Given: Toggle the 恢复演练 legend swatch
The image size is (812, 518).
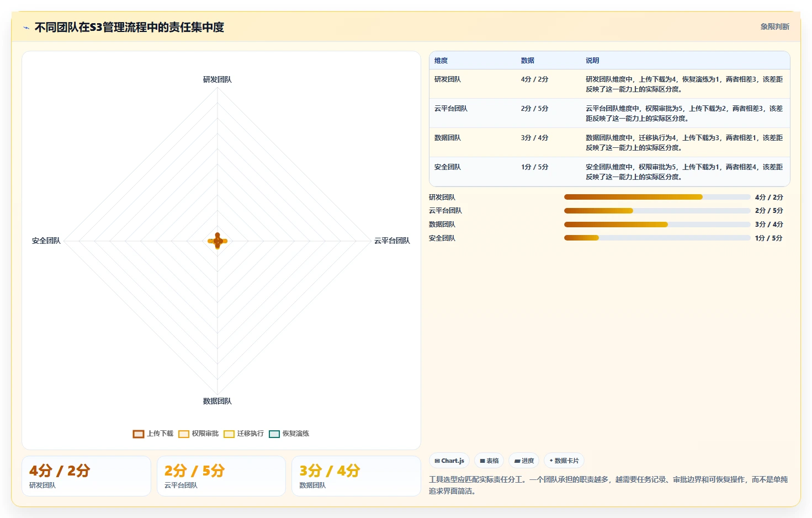Looking at the screenshot, I should 274,434.
